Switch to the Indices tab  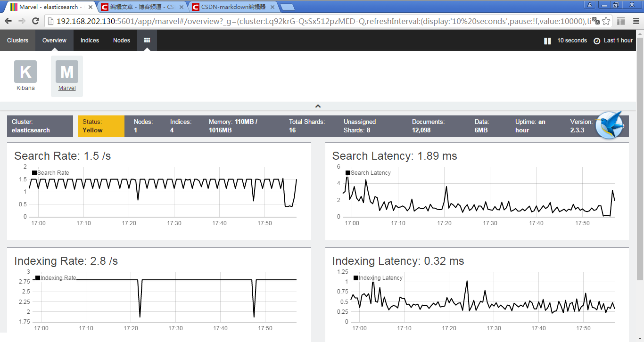click(x=90, y=41)
